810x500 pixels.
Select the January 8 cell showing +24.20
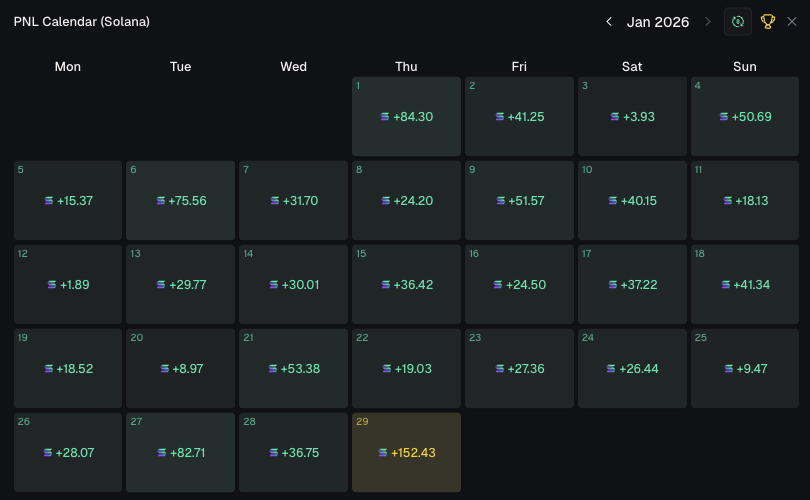click(406, 200)
